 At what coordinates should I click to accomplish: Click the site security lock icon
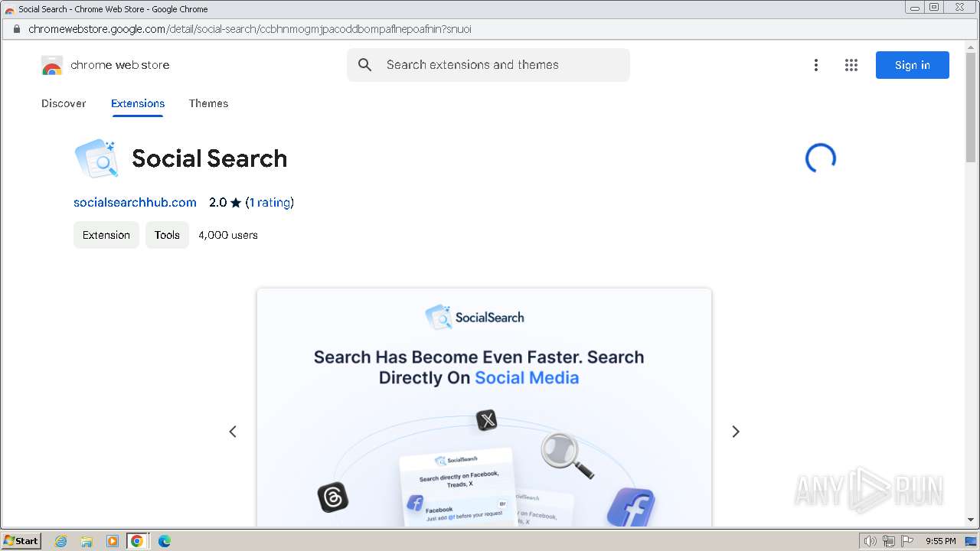[16, 29]
